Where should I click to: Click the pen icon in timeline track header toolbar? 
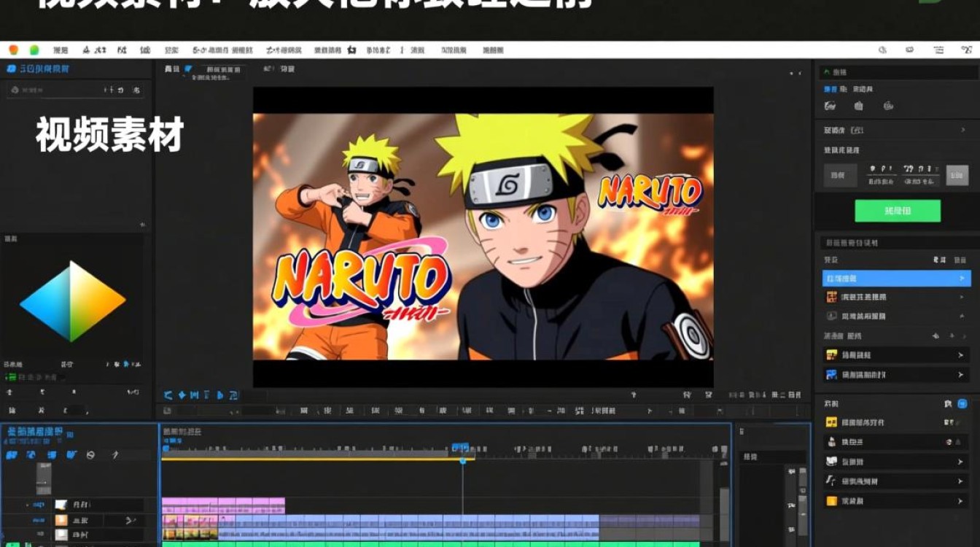pos(114,455)
